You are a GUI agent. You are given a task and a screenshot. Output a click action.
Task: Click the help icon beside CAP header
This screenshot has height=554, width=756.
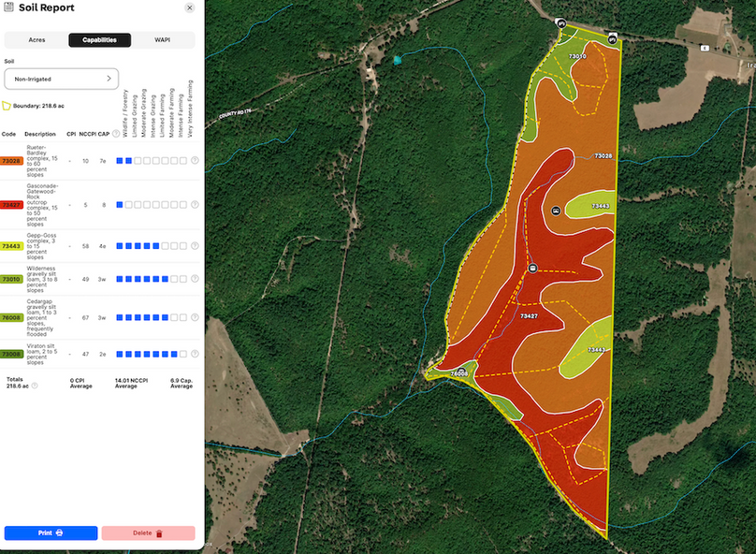point(116,134)
